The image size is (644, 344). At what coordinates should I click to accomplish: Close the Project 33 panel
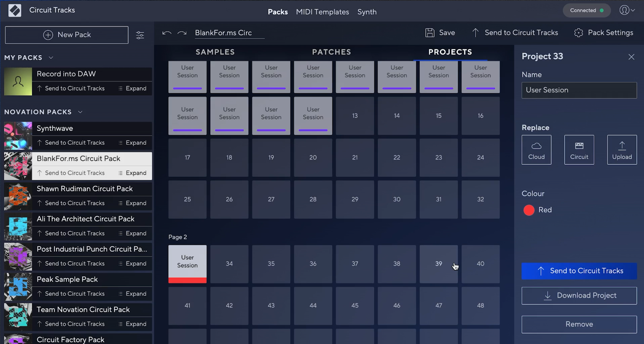point(631,57)
